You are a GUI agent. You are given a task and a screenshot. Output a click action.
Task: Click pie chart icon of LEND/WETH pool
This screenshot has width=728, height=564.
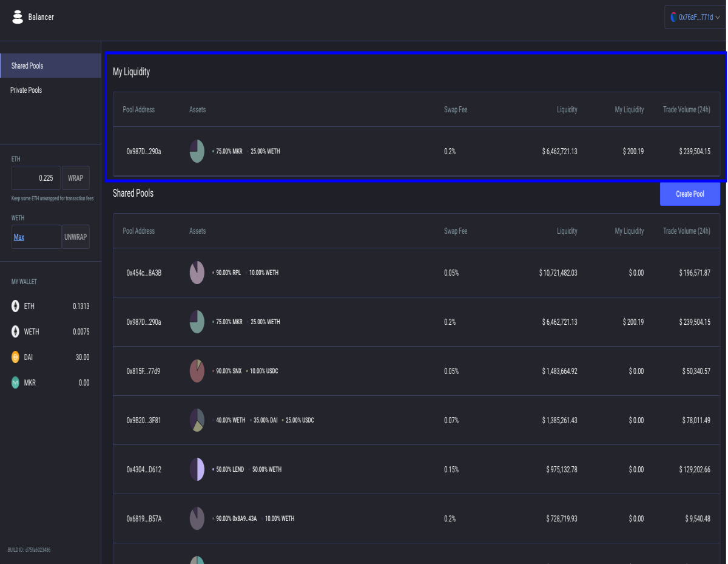(x=197, y=469)
